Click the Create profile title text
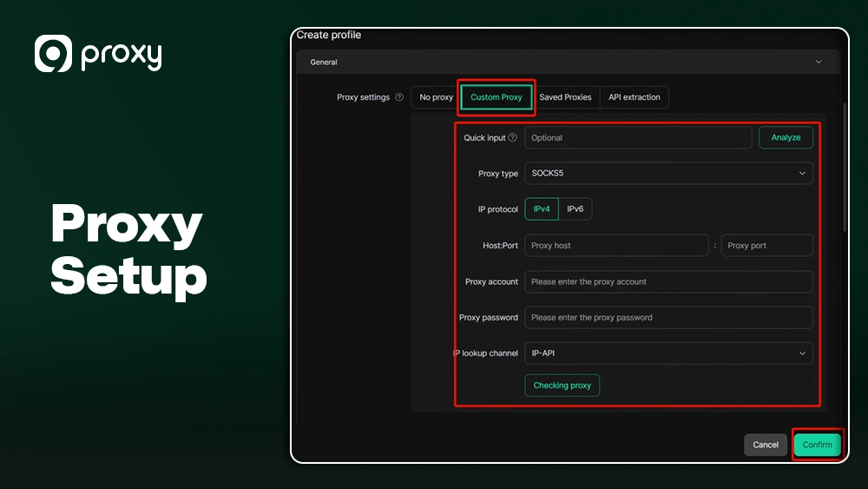The width and height of the screenshot is (868, 489). tap(329, 35)
